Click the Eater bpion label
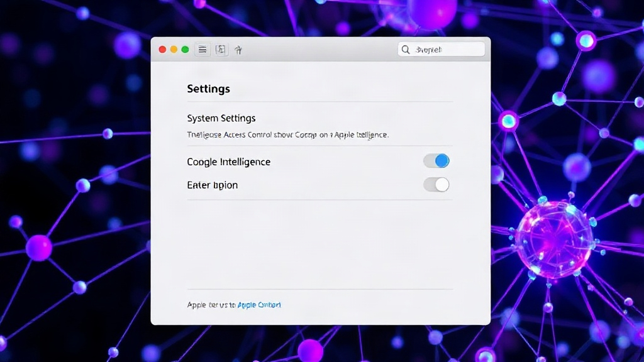This screenshot has height=362, width=644. coord(213,185)
